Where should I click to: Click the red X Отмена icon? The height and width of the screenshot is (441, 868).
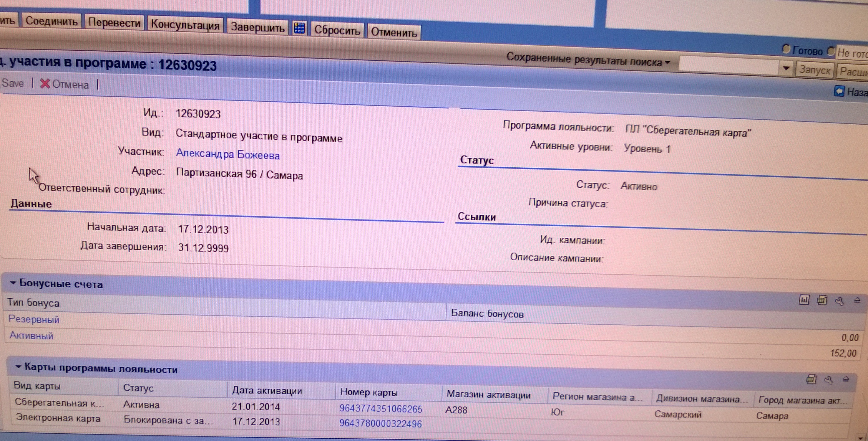pos(45,84)
